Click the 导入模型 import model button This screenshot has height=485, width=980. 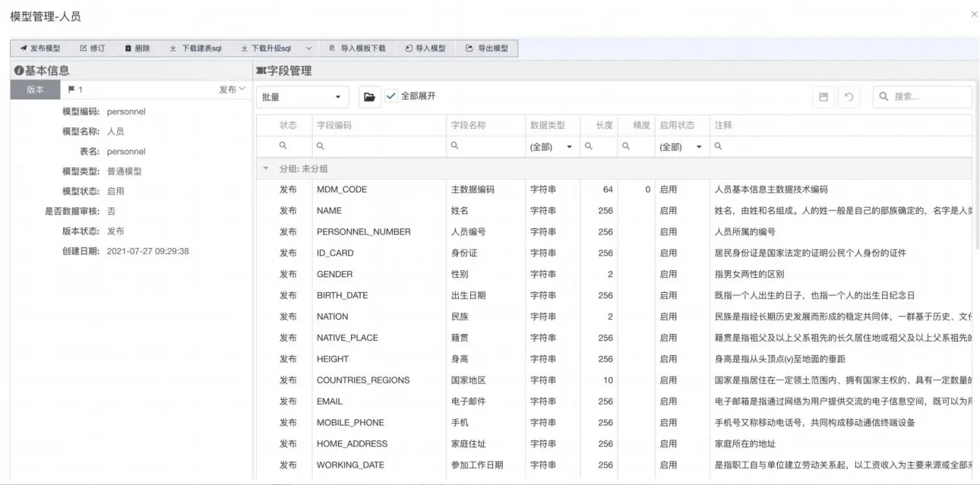click(x=425, y=48)
